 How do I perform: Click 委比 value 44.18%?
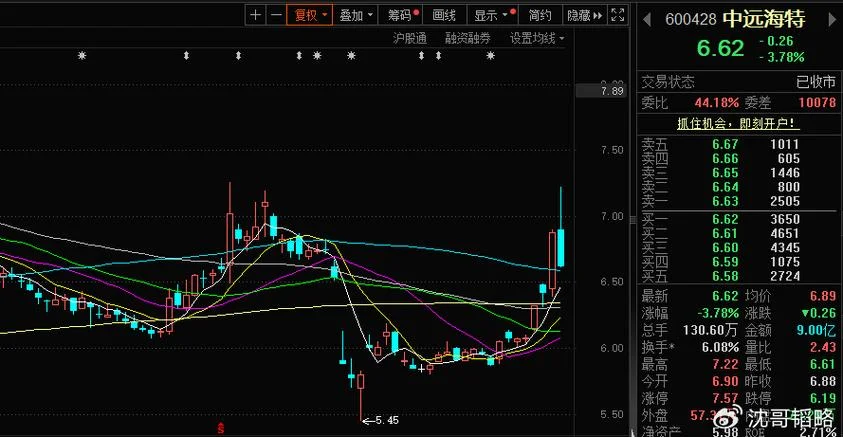click(717, 102)
